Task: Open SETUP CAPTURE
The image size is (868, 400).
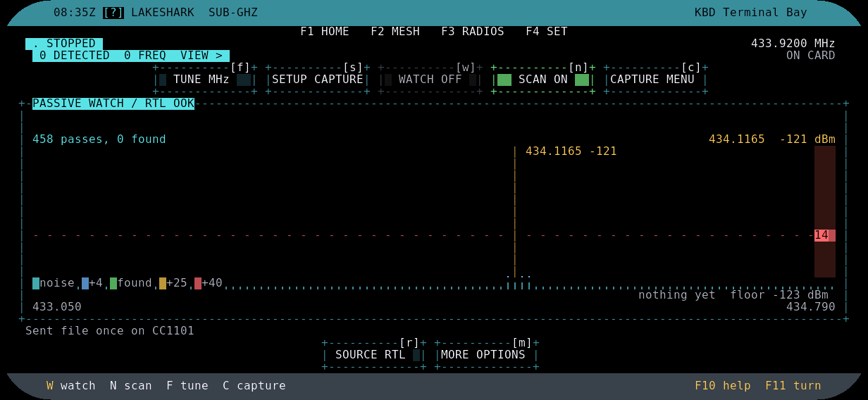Action: (318, 80)
